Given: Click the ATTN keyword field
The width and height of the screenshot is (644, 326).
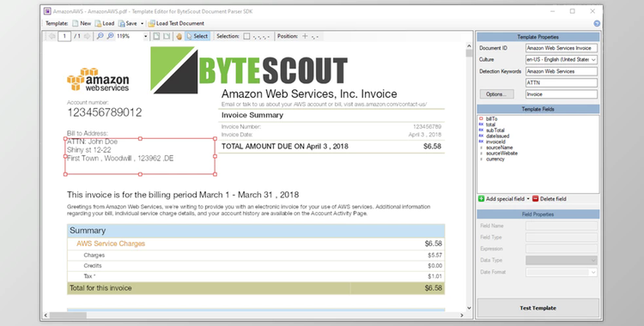Looking at the screenshot, I should pyautogui.click(x=561, y=82).
